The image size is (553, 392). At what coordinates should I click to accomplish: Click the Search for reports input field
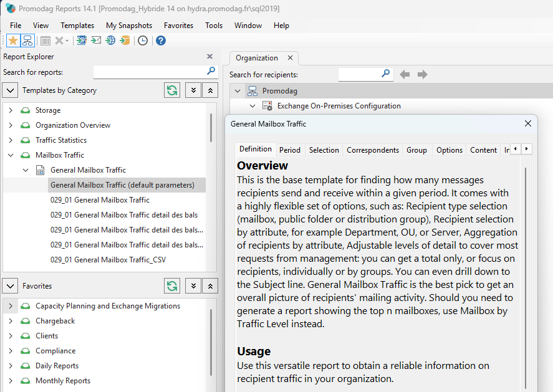[150, 72]
